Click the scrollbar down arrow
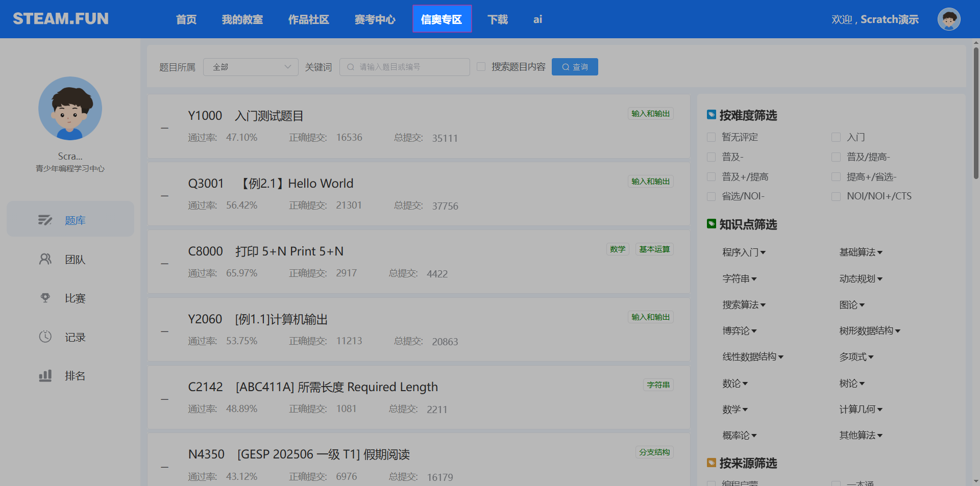The image size is (980, 486). click(976, 481)
